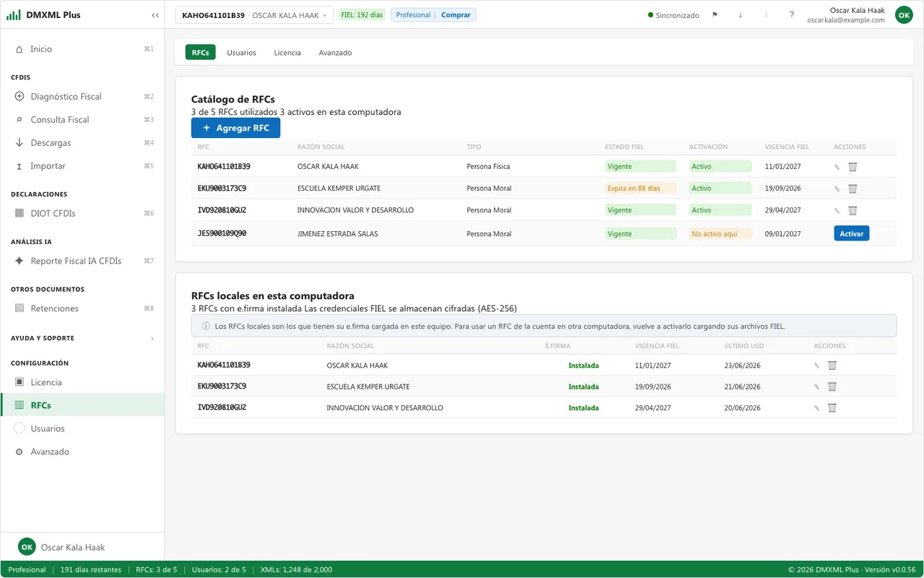Viewport: 924px width, 578px height.
Task: Switch to the Licencia tab
Action: pyautogui.click(x=287, y=53)
